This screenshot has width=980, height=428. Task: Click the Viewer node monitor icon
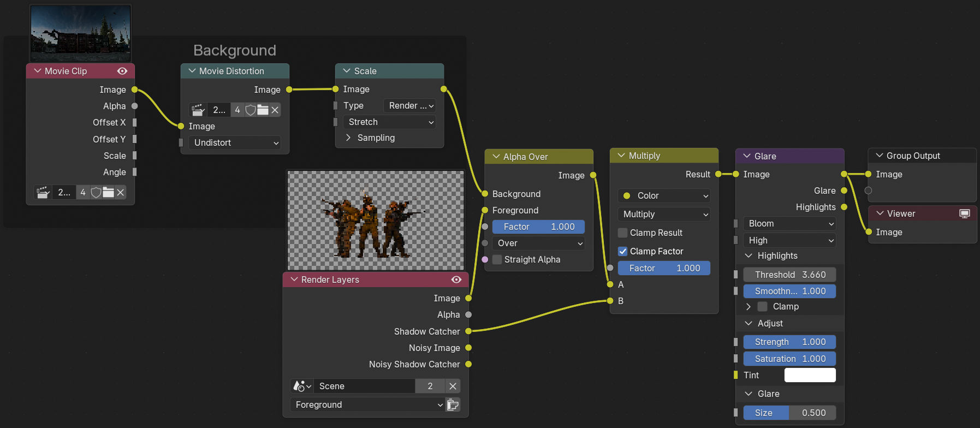point(965,213)
